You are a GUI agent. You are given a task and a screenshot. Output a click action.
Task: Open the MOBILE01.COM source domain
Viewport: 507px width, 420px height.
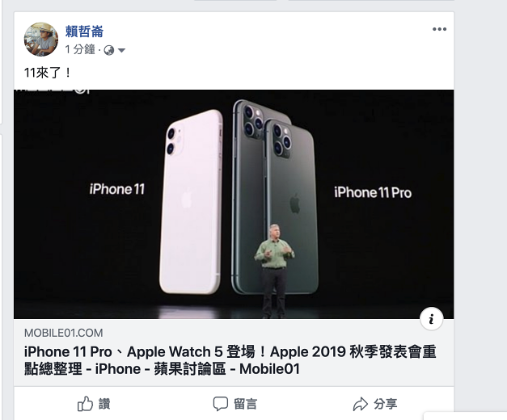[x=64, y=333]
